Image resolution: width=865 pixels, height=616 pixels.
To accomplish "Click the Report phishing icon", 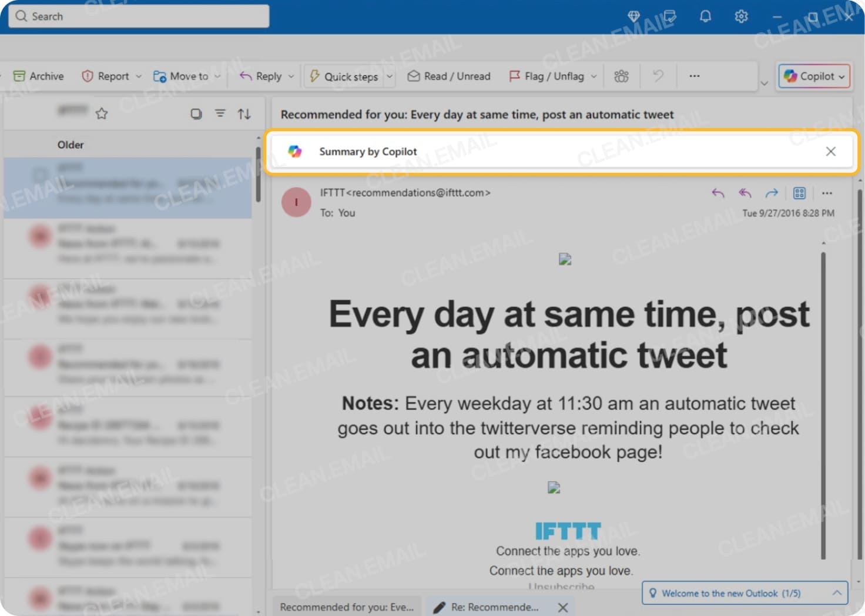I will [87, 76].
